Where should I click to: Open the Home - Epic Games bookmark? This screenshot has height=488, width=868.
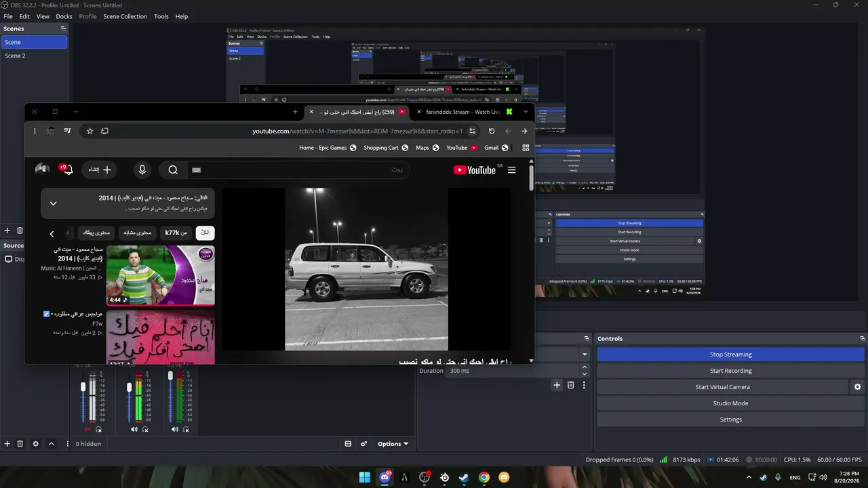(328, 148)
